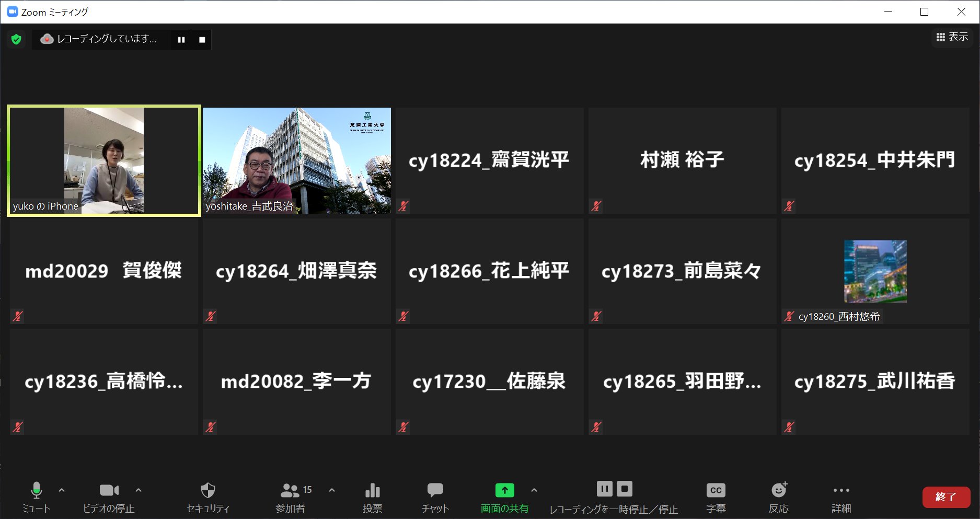Viewport: 980px width, 519px height.
Task: Pause recording in the top recording bar
Action: (181, 40)
